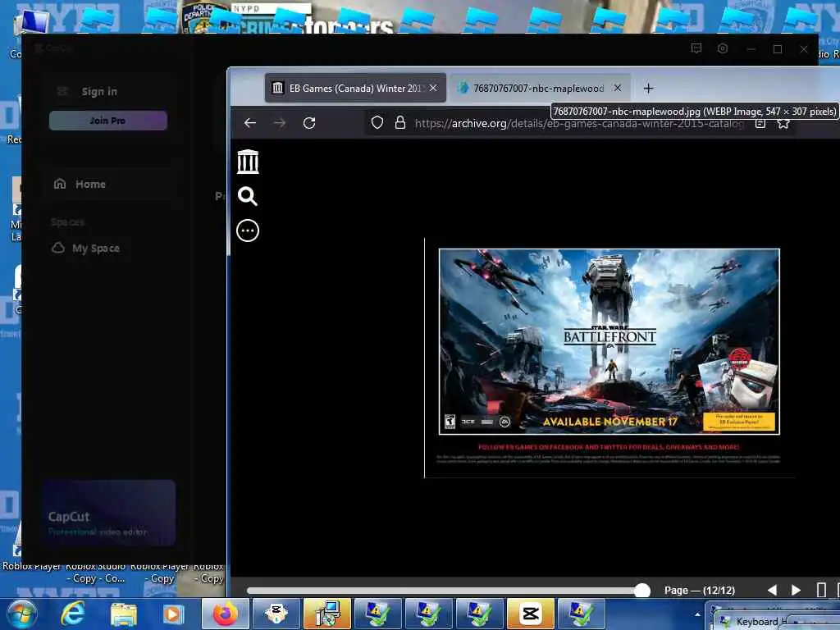The height and width of the screenshot is (630, 840).
Task: Go back in Firefox
Action: (x=250, y=123)
